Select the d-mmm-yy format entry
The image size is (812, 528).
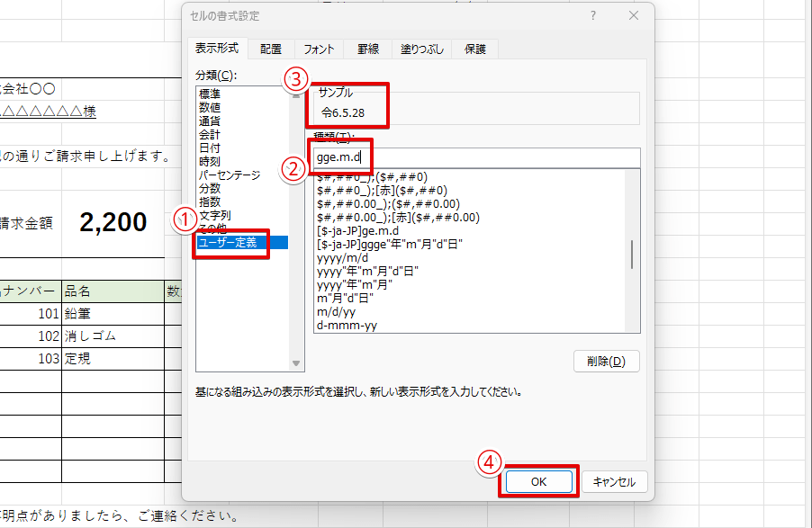pos(347,325)
